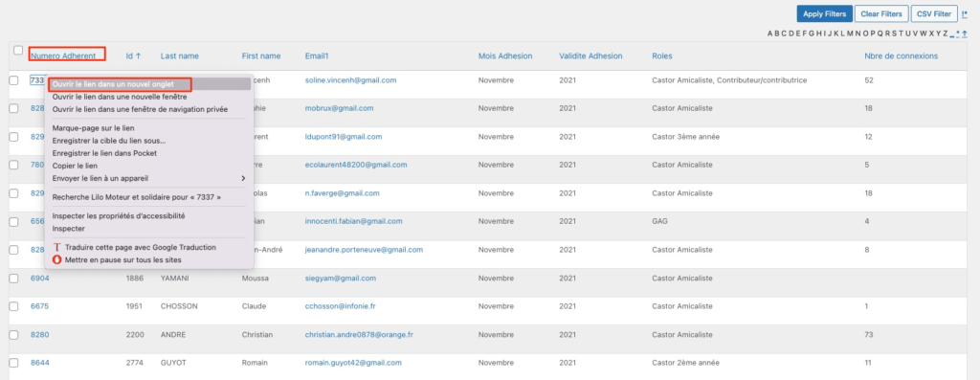980x380 pixels.
Task: Filter the list by letter M
Action: [x=850, y=34]
